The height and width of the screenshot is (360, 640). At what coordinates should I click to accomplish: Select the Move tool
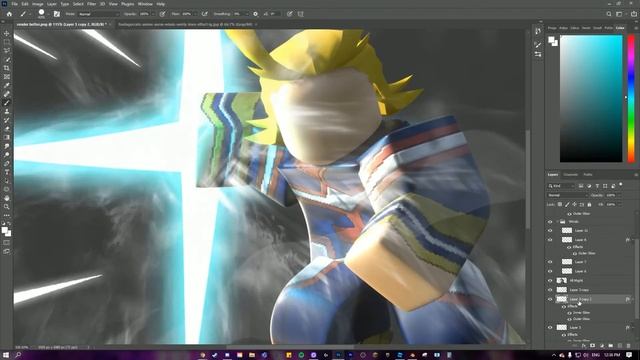pos(7,33)
